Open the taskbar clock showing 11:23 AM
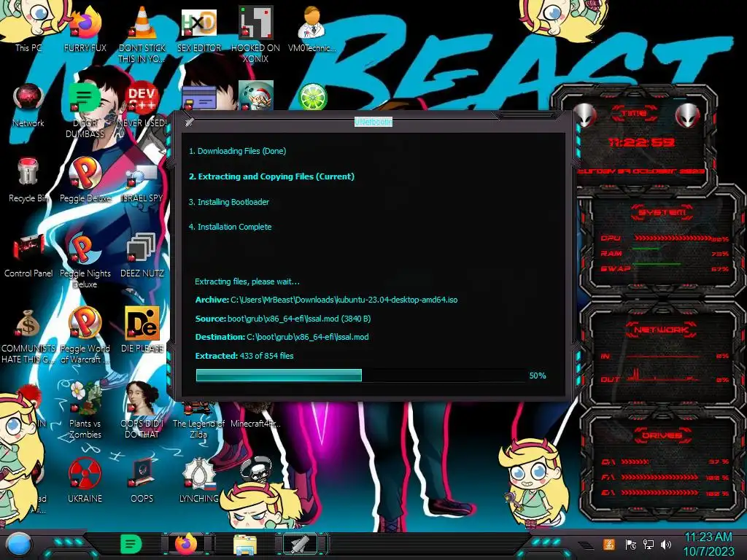This screenshot has height=560, width=747. [708, 544]
